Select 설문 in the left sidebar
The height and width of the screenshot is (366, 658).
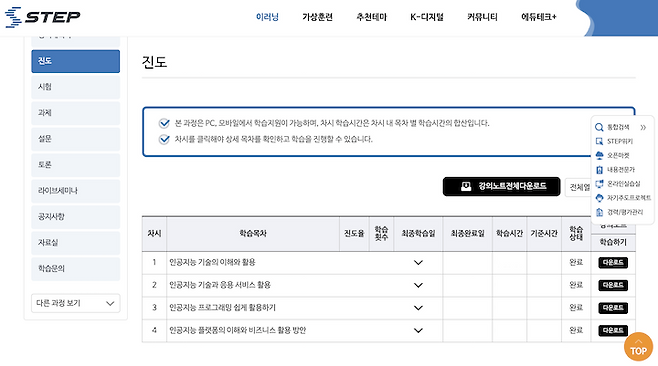[x=76, y=139]
